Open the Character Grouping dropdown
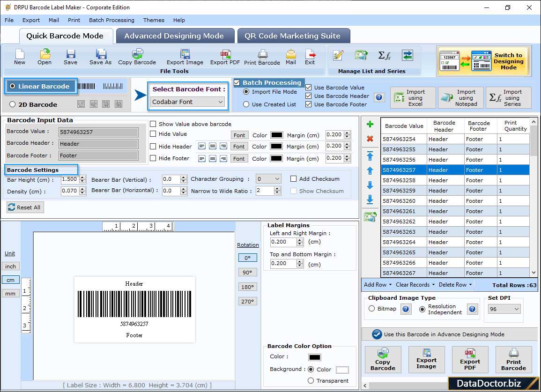 pyautogui.click(x=268, y=179)
